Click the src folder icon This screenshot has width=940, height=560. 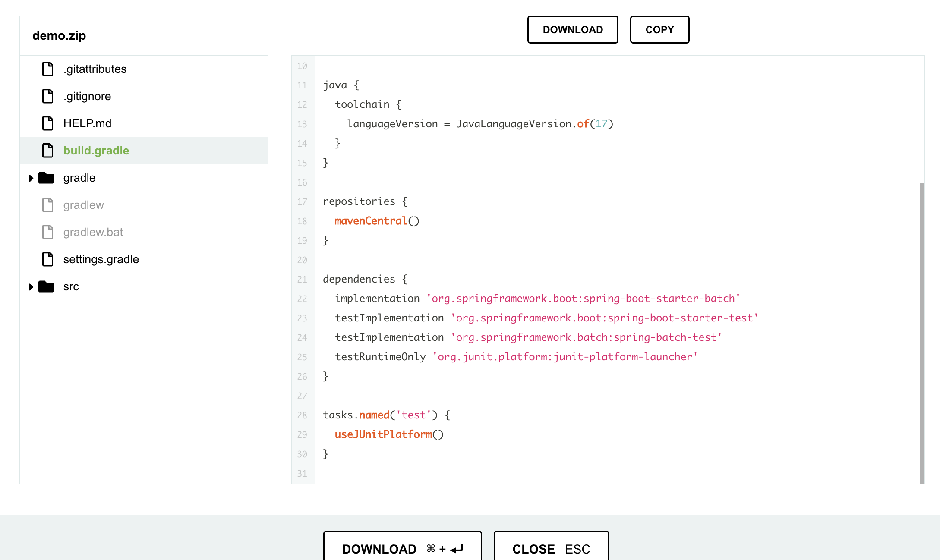(46, 286)
